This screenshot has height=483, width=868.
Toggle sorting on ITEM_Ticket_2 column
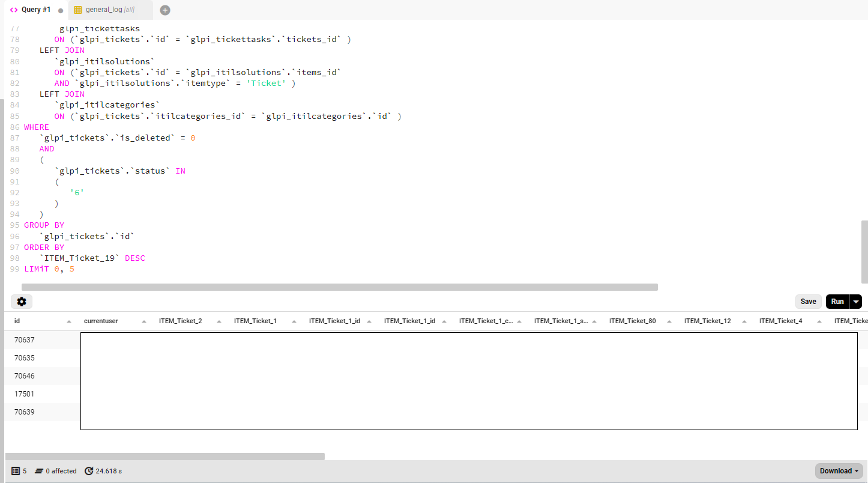(x=219, y=320)
